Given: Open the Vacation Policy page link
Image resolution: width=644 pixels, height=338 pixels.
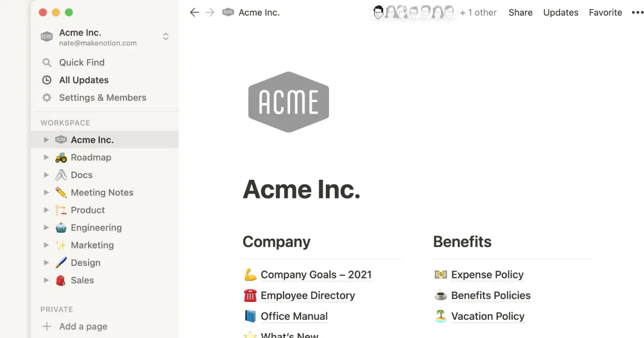Looking at the screenshot, I should click(487, 317).
